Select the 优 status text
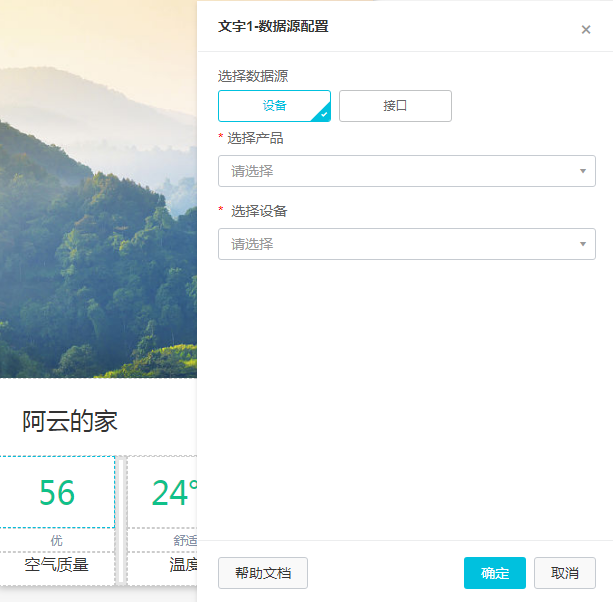This screenshot has height=602, width=613. pos(57,541)
